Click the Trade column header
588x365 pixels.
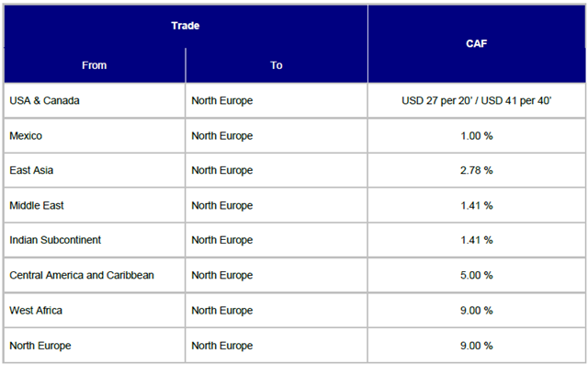(186, 26)
